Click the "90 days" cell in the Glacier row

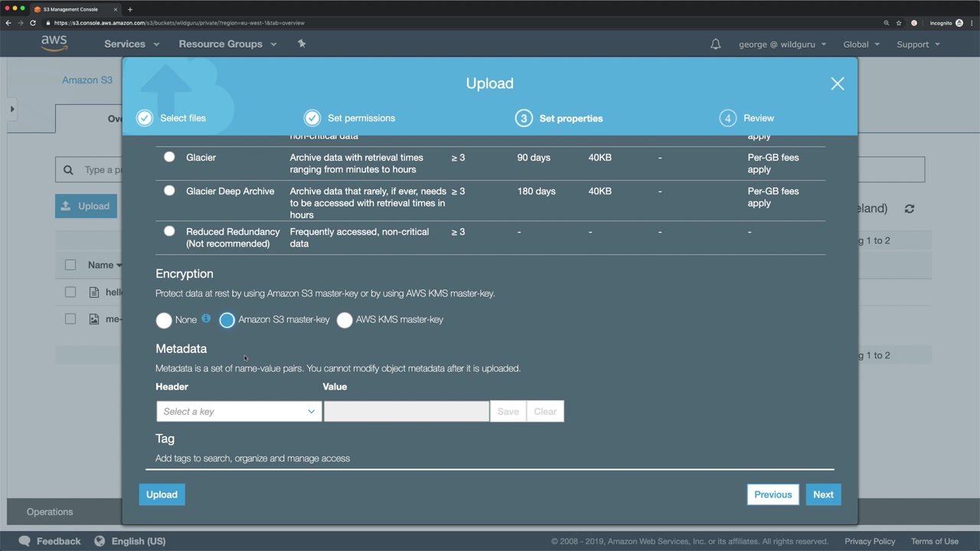534,158
